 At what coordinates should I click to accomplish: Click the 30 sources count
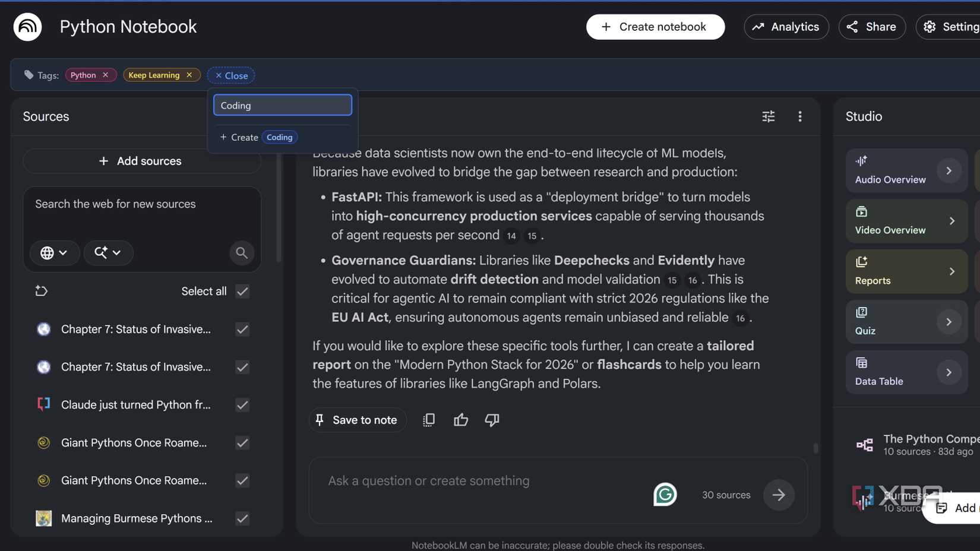[x=726, y=495]
